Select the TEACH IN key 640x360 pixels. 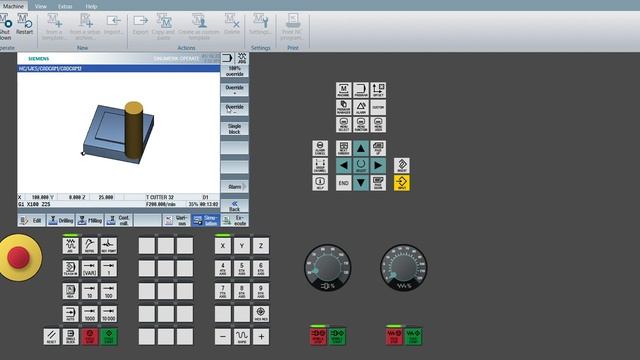pos(70,268)
